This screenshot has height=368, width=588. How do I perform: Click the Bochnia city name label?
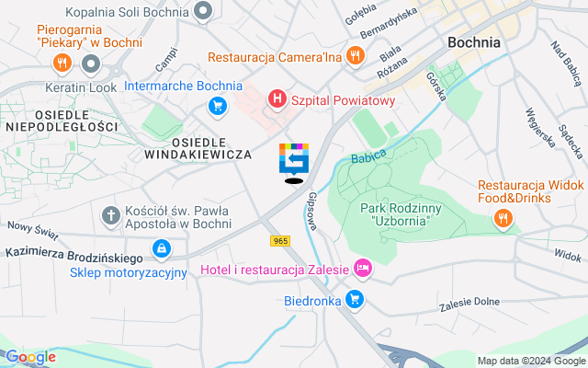[474, 42]
